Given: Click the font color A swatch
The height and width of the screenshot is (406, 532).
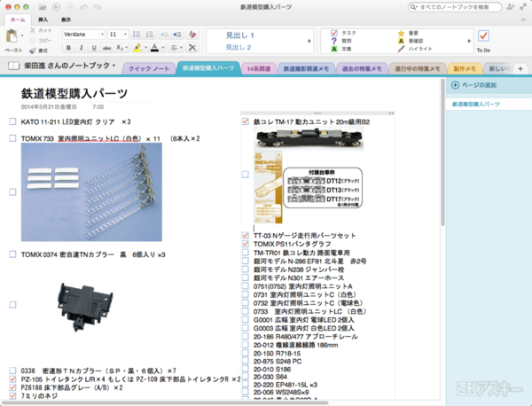Looking at the screenshot, I should tap(154, 48).
